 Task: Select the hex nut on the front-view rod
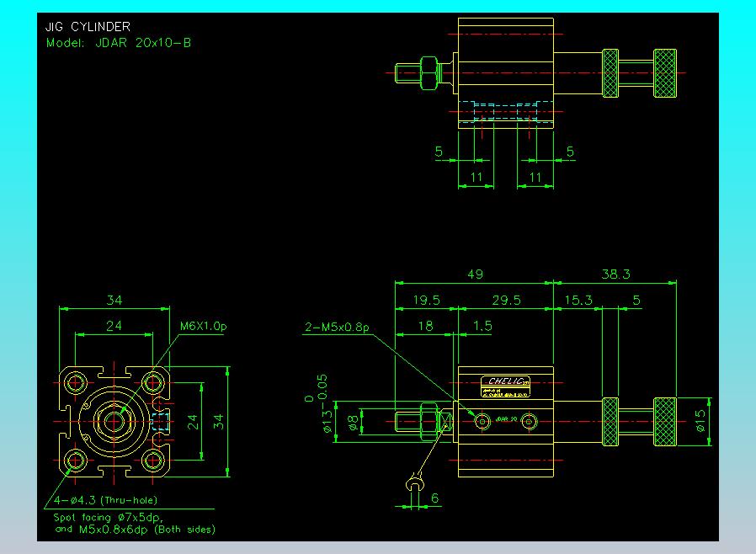pos(429,422)
